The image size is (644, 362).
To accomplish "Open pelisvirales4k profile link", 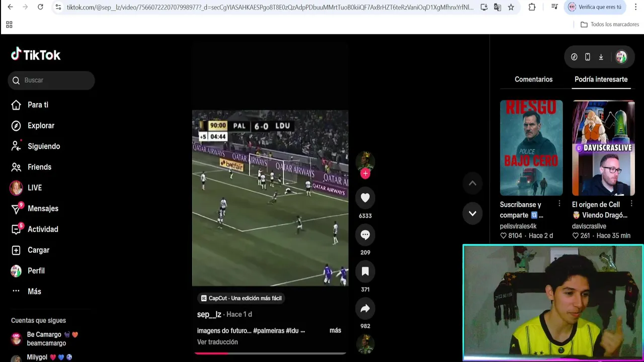I will pyautogui.click(x=518, y=226).
